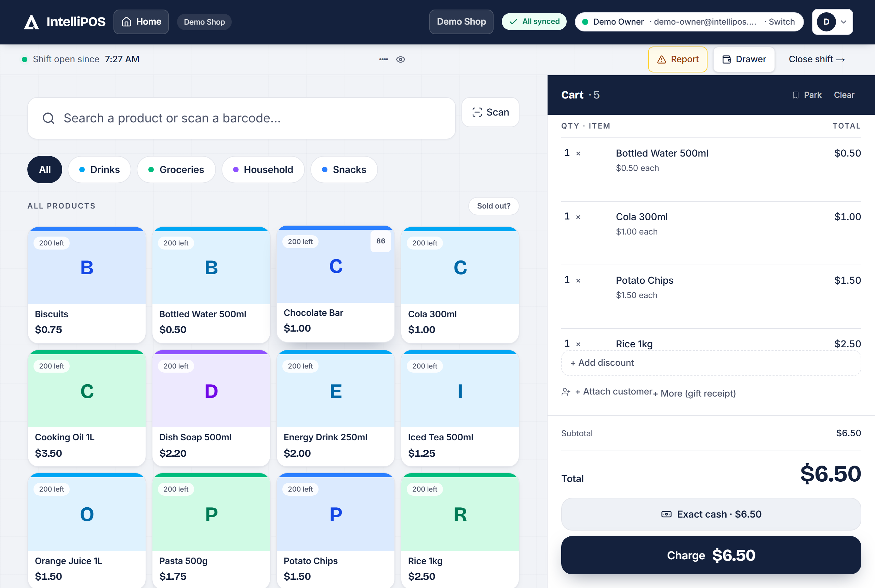875x588 pixels.
Task: Add Cooking Oil 1L product card
Action: [86, 408]
